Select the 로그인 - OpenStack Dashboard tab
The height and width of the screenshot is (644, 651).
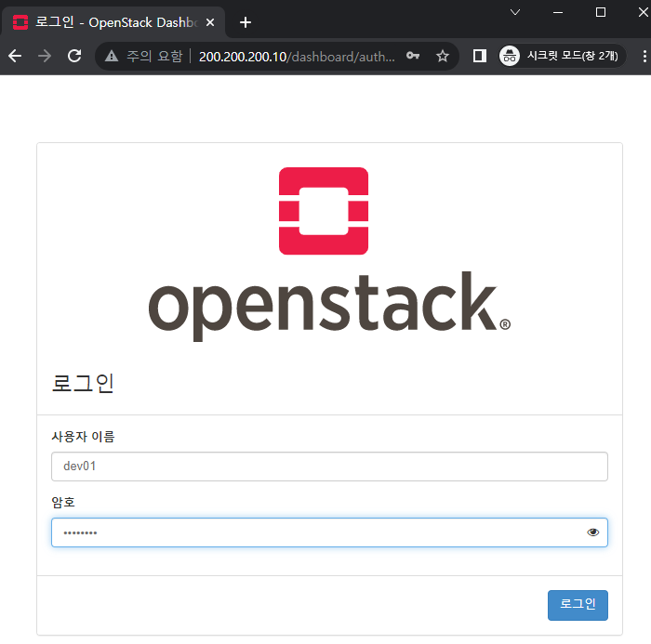[113, 22]
